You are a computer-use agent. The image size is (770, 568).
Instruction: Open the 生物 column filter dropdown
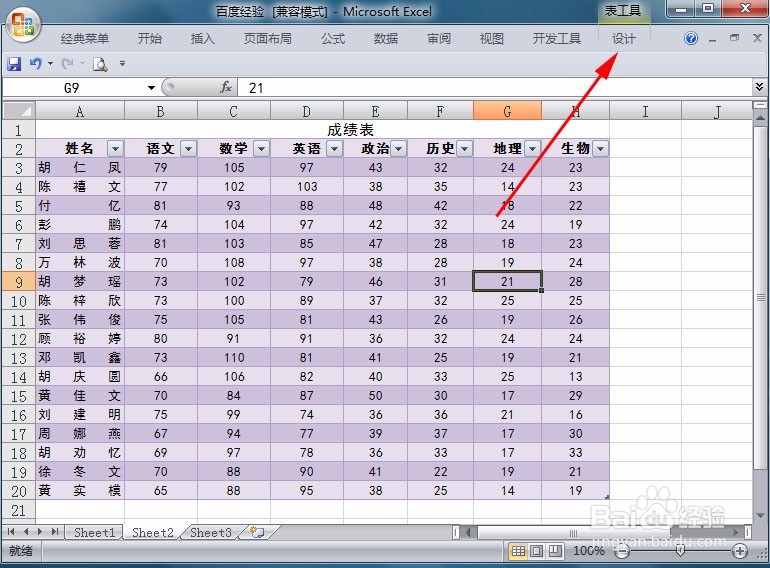[x=601, y=148]
